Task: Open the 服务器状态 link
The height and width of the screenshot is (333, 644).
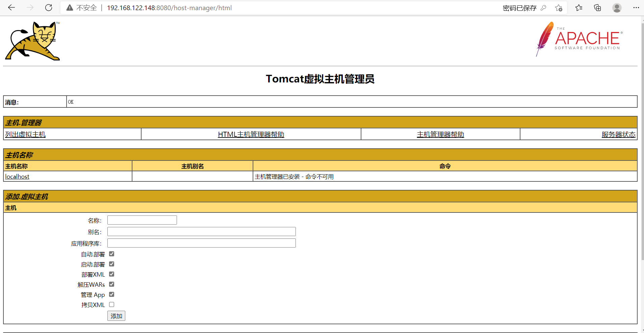Action: 619,134
